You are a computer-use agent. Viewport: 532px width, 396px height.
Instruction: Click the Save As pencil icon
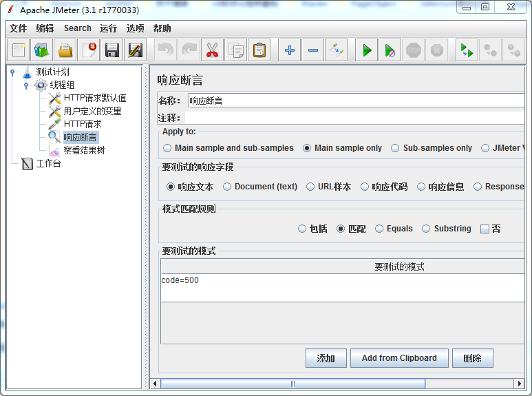(136, 50)
